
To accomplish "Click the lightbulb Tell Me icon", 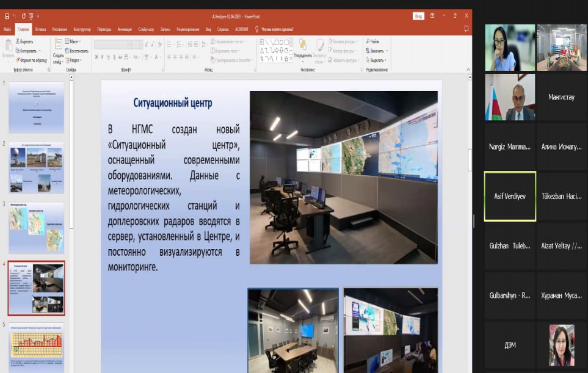I will point(256,29).
